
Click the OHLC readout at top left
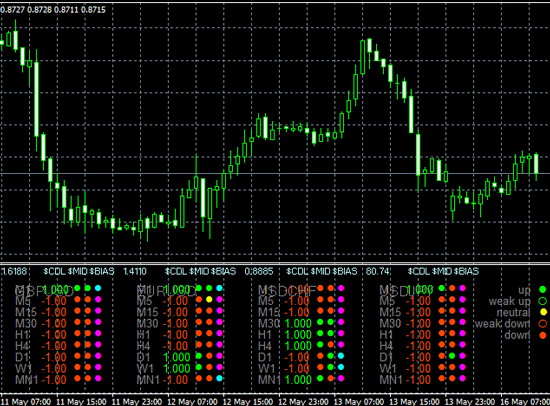[53, 10]
